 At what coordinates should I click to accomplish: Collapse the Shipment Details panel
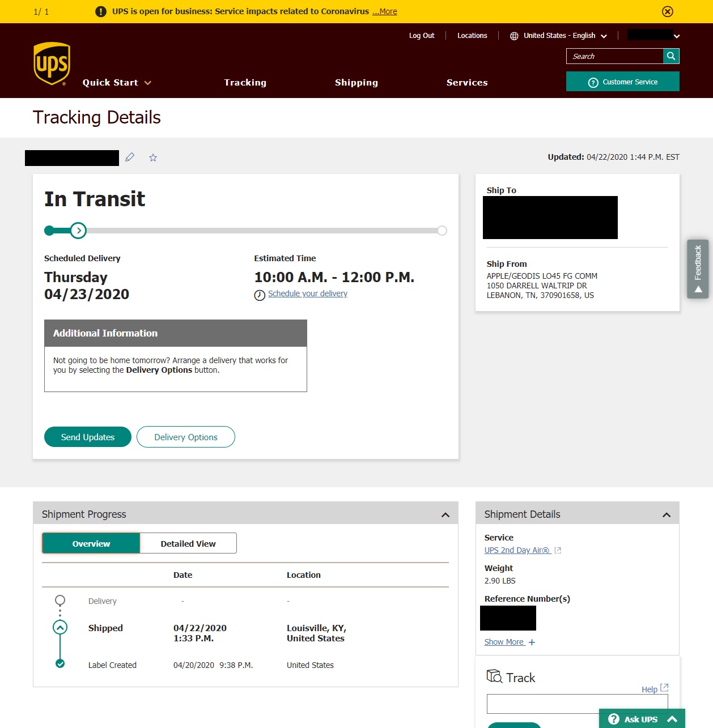click(x=667, y=514)
